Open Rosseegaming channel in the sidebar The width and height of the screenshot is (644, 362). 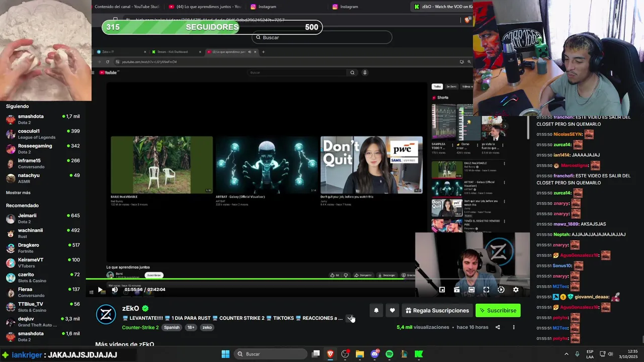(43, 149)
